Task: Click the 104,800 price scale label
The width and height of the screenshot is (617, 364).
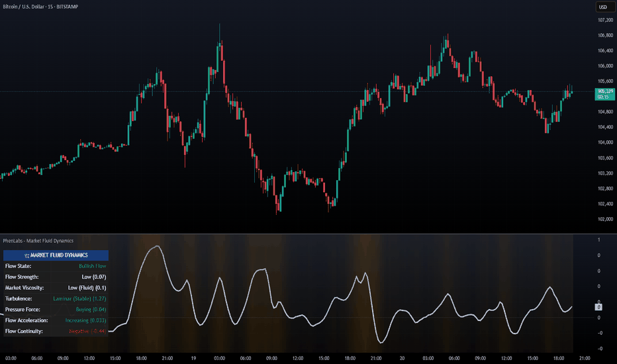Action: click(606, 112)
